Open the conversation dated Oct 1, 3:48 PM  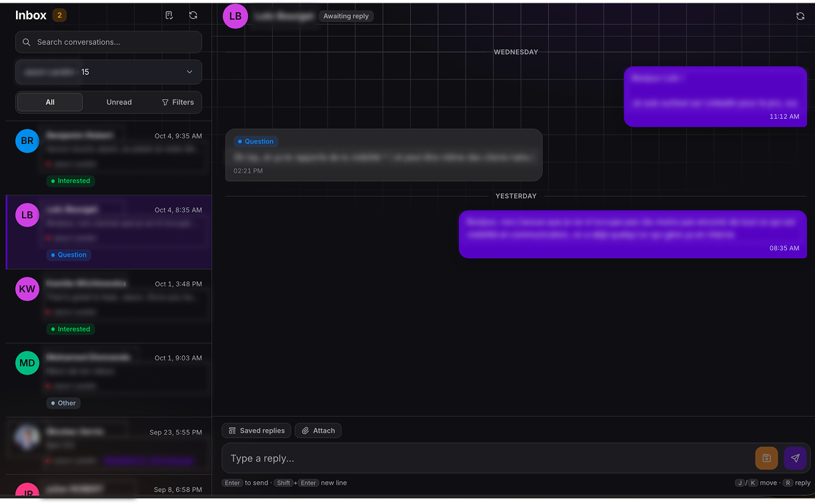109,306
